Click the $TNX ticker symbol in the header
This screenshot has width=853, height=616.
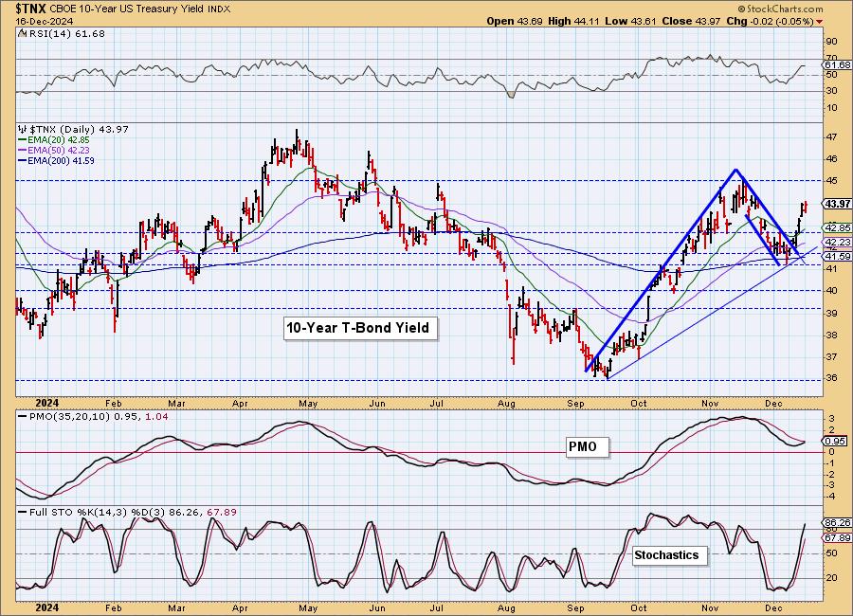click(x=31, y=9)
